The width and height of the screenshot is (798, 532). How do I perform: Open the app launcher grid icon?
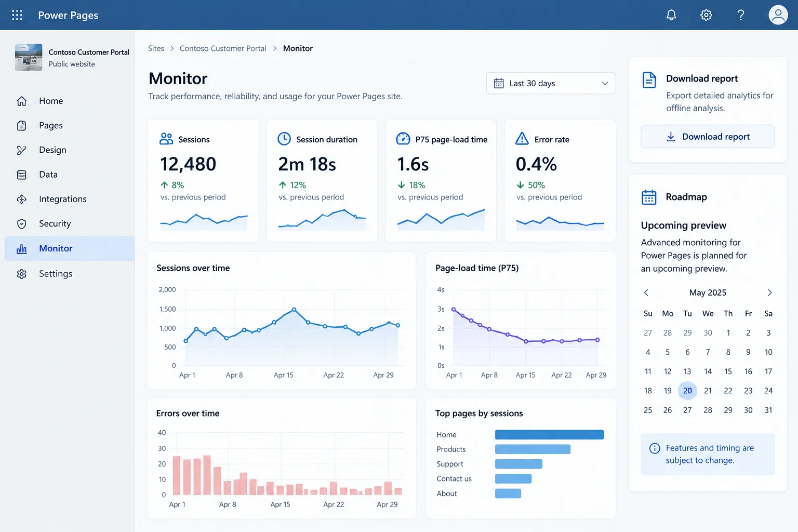coord(17,15)
